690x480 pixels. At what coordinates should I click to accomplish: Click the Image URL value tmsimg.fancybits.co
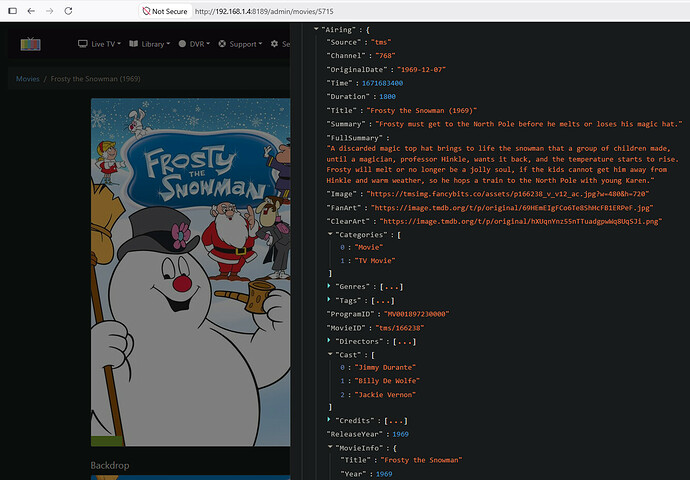(508, 194)
